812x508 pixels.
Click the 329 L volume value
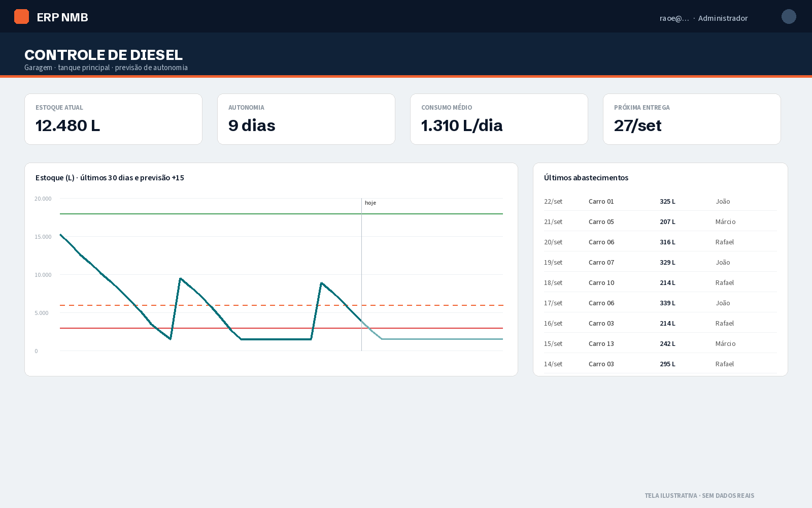coord(667,263)
